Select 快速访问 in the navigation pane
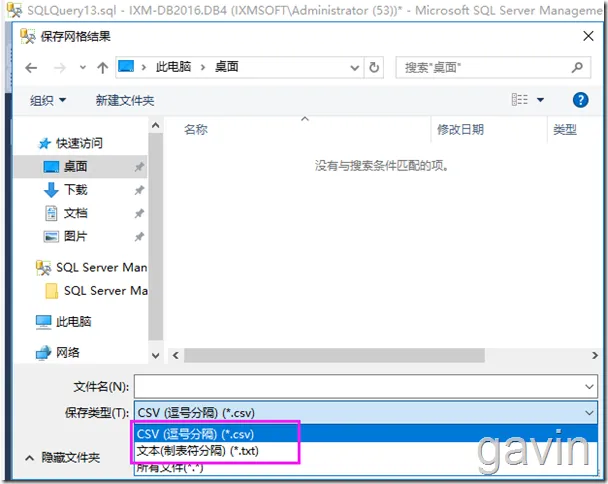Image resolution: width=608 pixels, height=484 pixels. click(x=79, y=143)
